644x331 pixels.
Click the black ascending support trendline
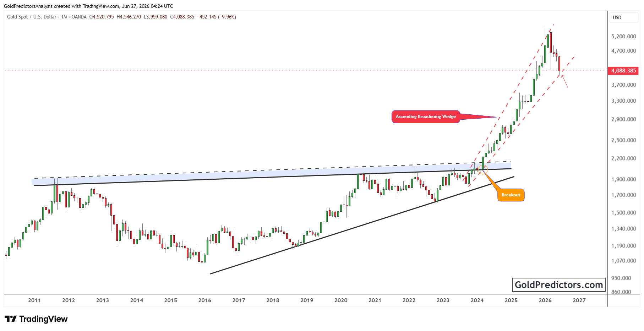[x=362, y=225]
